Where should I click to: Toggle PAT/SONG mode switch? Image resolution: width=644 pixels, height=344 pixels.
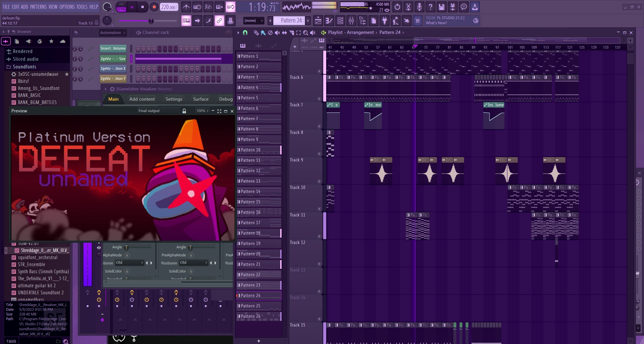(x=121, y=7)
